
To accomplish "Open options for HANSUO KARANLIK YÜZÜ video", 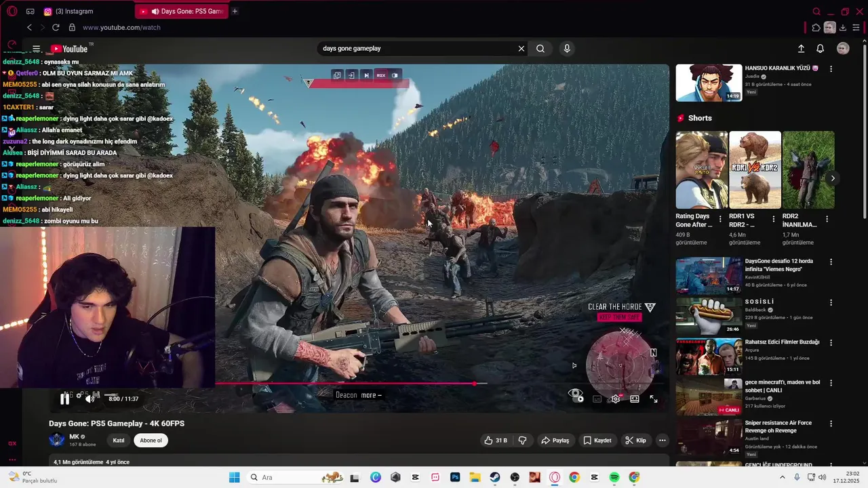I will [831, 69].
